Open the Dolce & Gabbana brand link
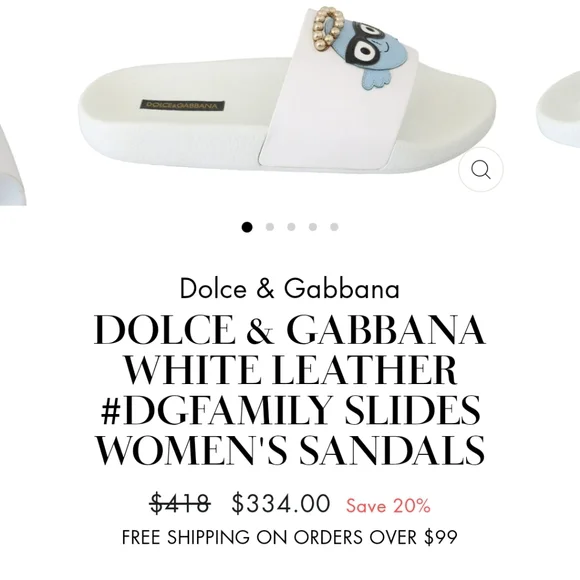 pyautogui.click(x=290, y=289)
